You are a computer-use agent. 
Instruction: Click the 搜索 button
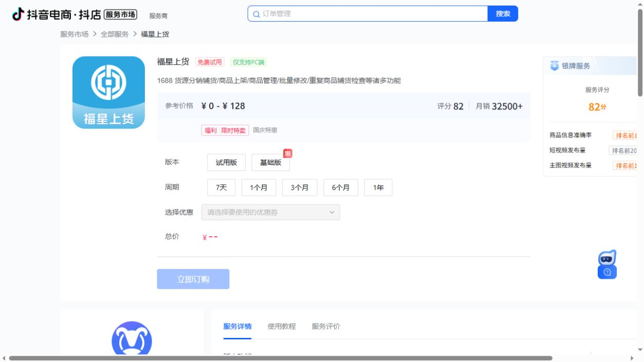click(503, 14)
